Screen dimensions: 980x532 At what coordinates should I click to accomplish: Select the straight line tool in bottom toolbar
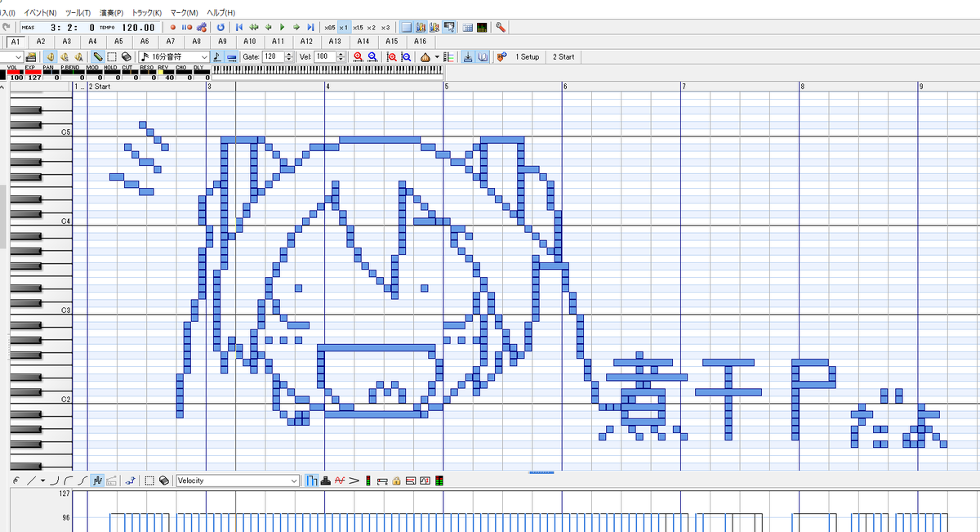coord(31,481)
